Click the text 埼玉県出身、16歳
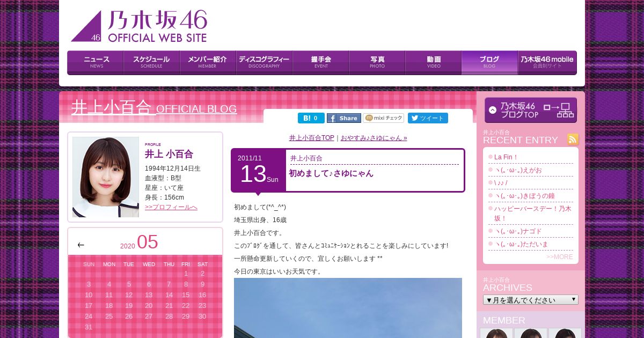 click(260, 220)
